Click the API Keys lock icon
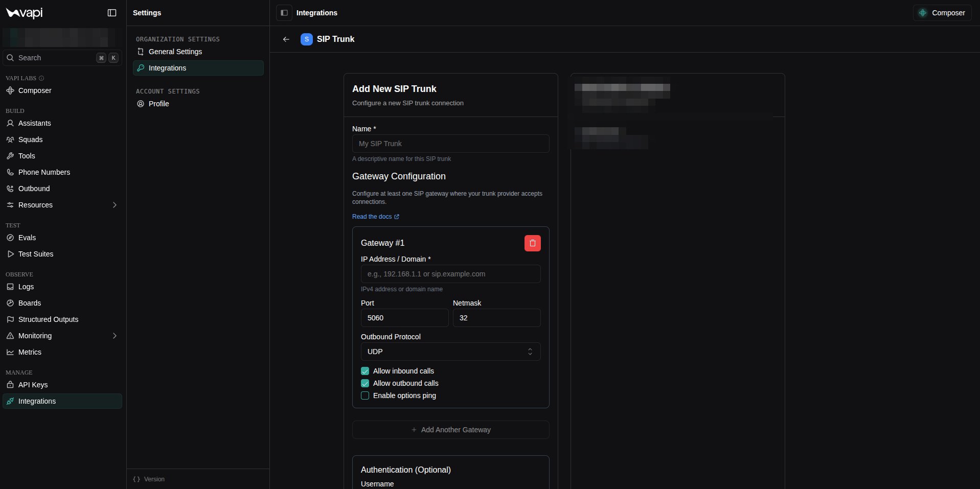 tap(10, 385)
